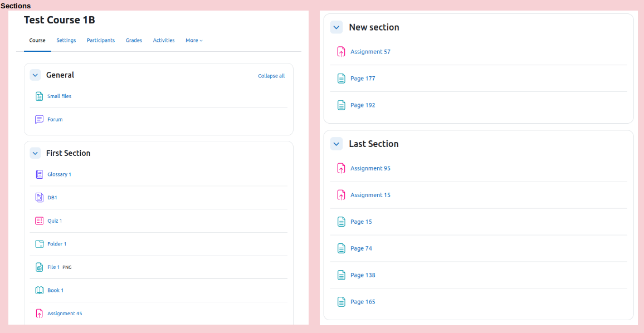
Task: Click the Page 192 document icon
Action: point(341,105)
